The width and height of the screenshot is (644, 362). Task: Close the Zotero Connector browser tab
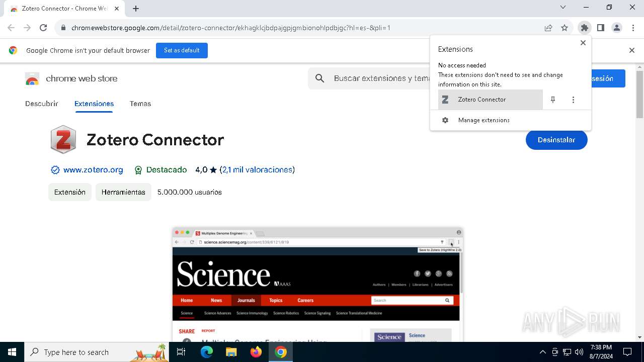[117, 9]
